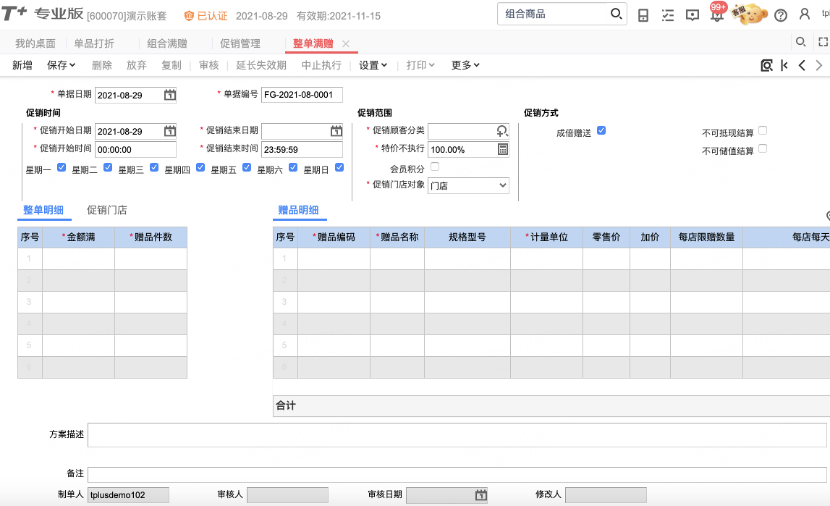
Task: Click lookup icon for 促销顾客分类
Action: tap(502, 131)
